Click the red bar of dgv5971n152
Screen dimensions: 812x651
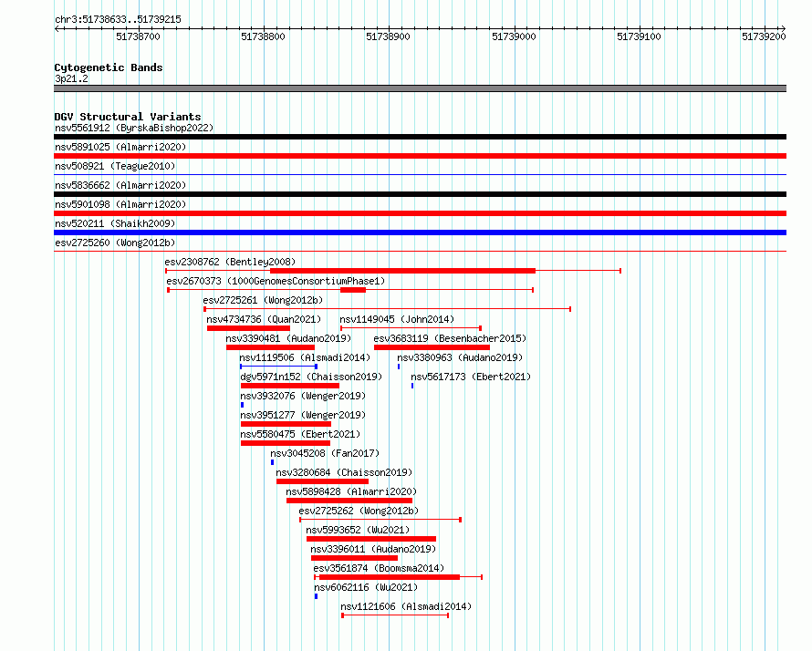pyautogui.click(x=290, y=386)
